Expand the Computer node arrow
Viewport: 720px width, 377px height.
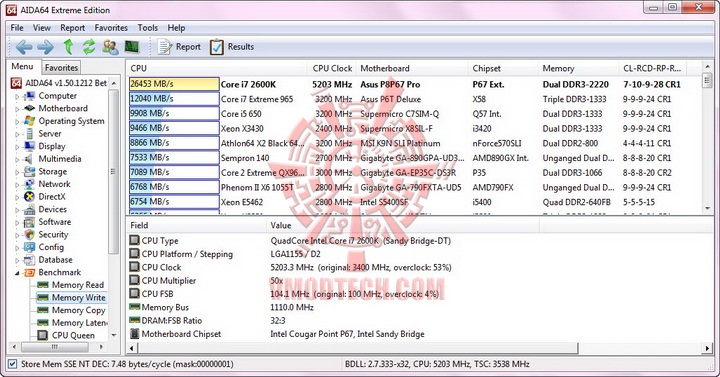tap(17, 96)
